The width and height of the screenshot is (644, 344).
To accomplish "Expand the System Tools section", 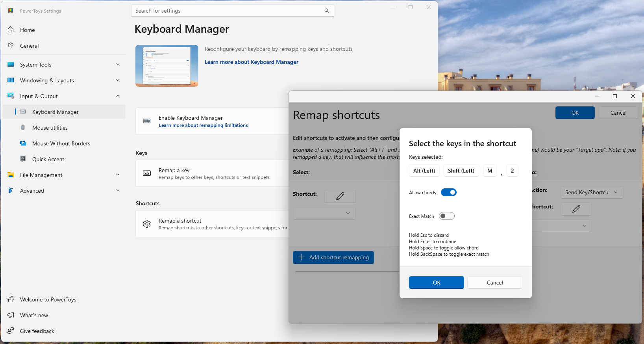I will coord(118,65).
